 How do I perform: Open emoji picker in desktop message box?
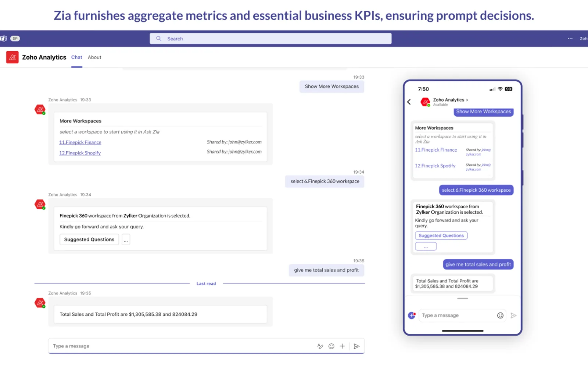coord(331,346)
